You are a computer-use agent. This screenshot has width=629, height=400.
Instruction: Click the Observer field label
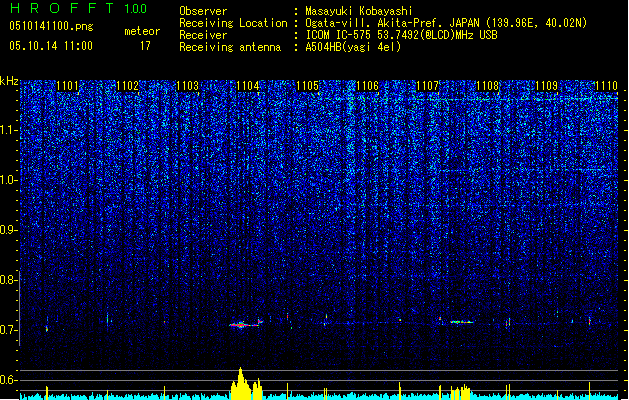(203, 11)
